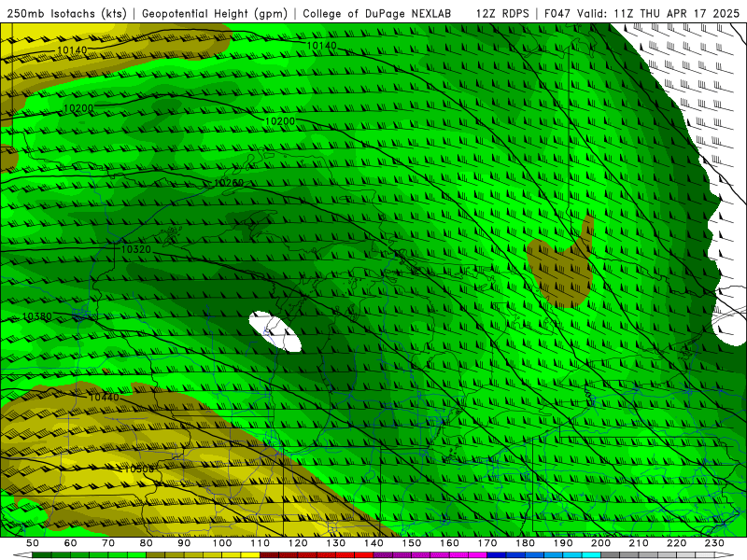747x560 pixels.
Task: Click the 230 knot color scale label
Action: coord(715,543)
